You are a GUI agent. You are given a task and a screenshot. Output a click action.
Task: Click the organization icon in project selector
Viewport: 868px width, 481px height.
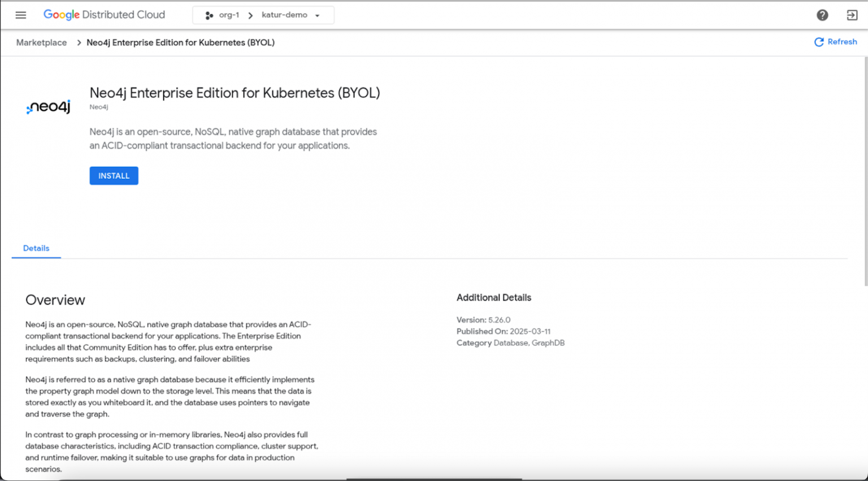pos(209,15)
